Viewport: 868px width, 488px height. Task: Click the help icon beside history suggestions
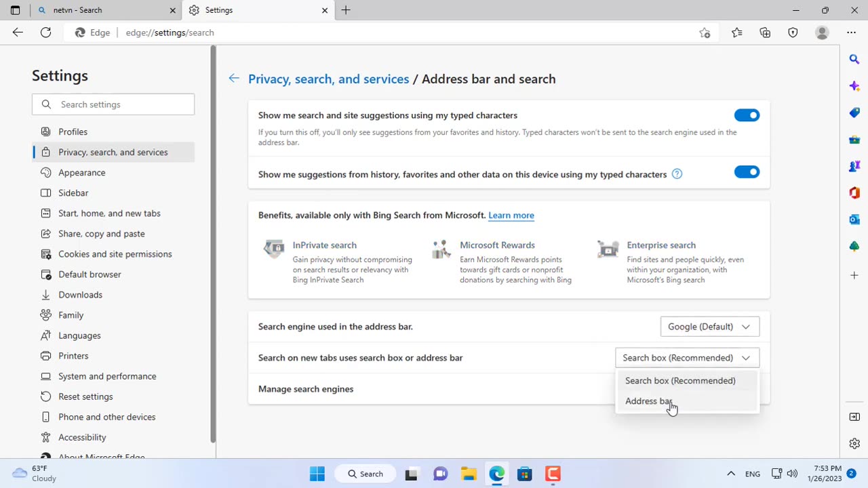click(677, 174)
